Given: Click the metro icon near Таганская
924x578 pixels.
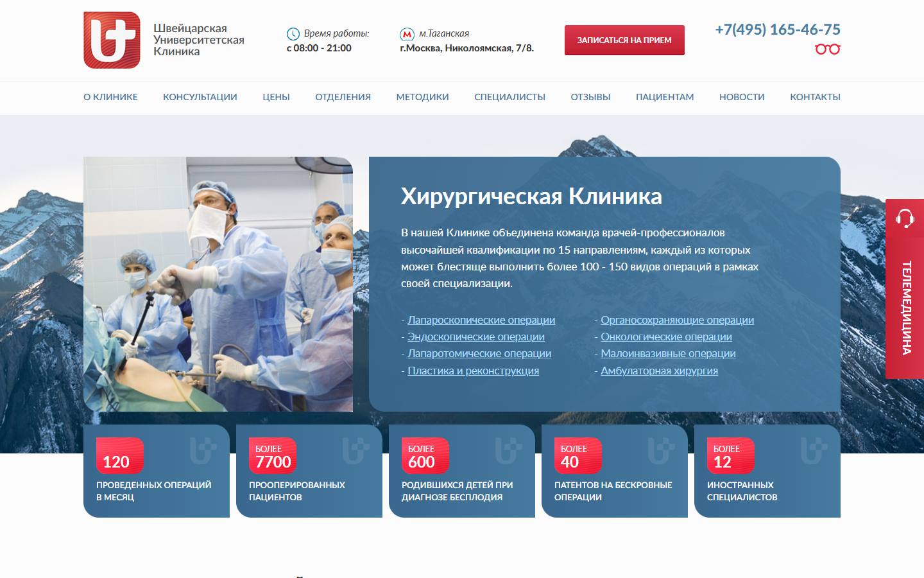Looking at the screenshot, I should 407,34.
